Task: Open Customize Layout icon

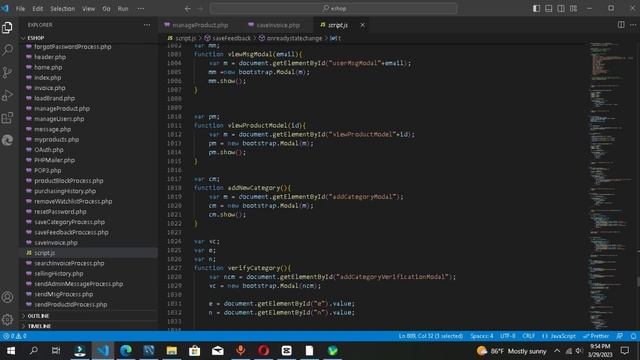Action: tap(573, 8)
